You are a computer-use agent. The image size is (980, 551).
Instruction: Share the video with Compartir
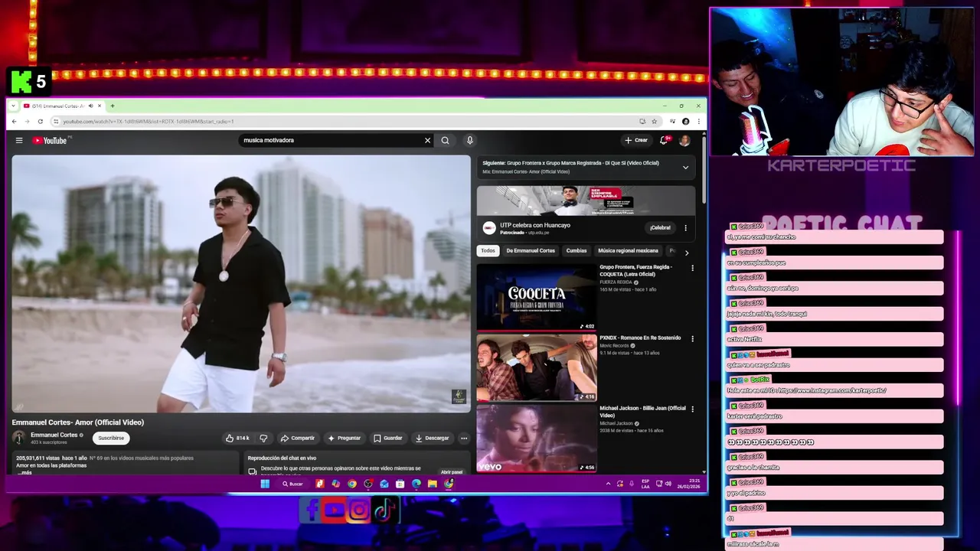[x=298, y=438]
